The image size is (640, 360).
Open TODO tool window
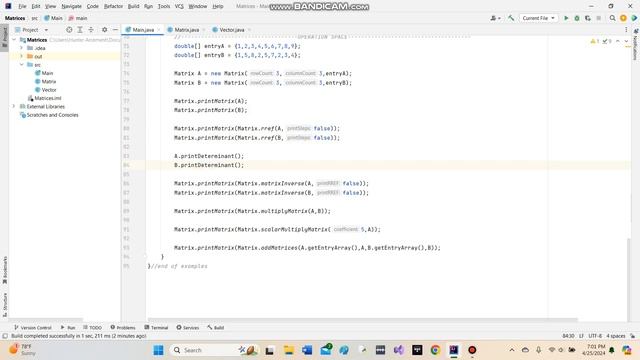click(x=92, y=327)
